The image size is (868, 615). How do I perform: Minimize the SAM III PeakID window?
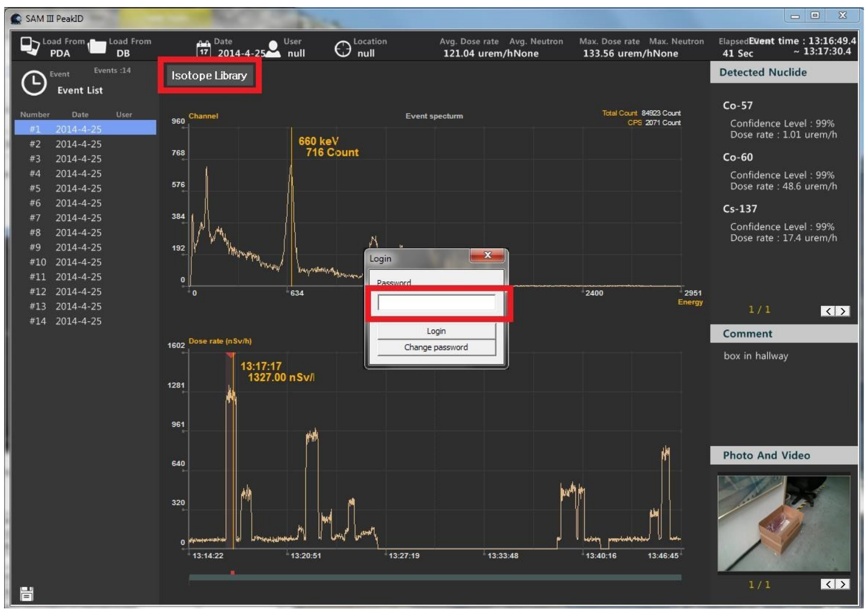pos(795,16)
